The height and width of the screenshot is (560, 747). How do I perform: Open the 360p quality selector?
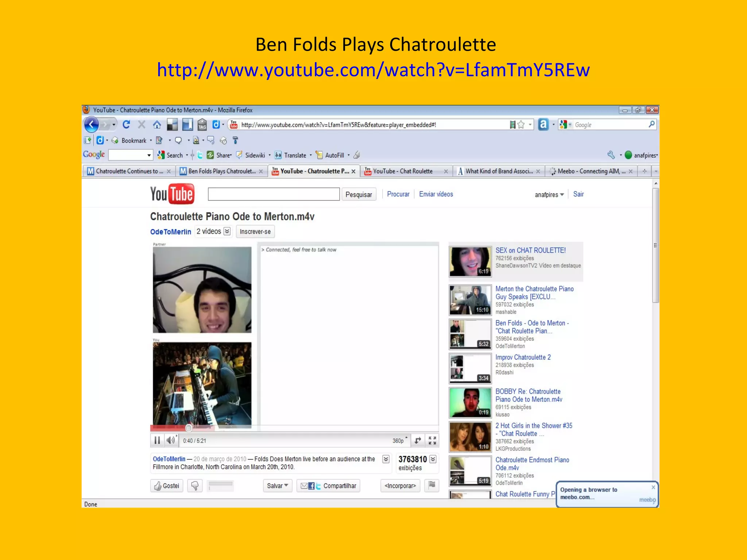(400, 440)
